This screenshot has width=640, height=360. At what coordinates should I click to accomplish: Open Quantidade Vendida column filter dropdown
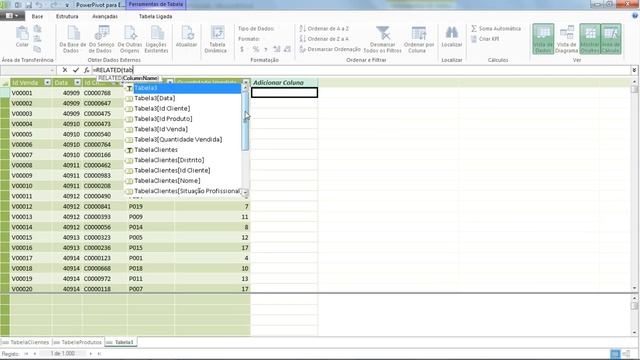(245, 83)
